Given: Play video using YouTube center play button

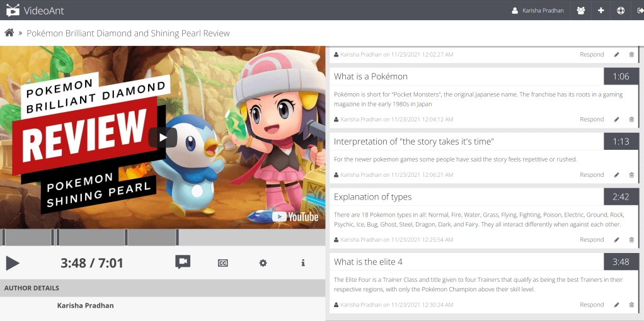Looking at the screenshot, I should [x=163, y=137].
